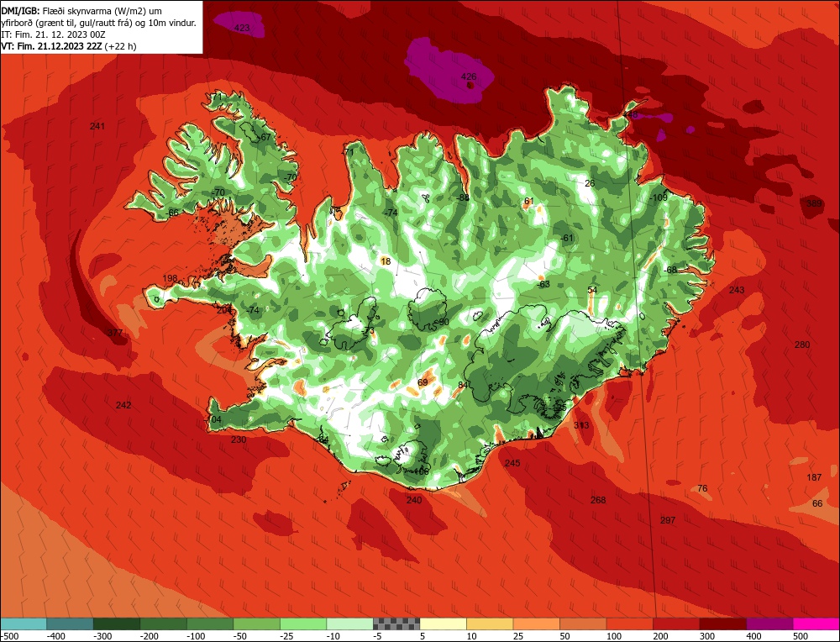
Task: Click the -25 to -10 light green legend swatch
Action: (302, 624)
